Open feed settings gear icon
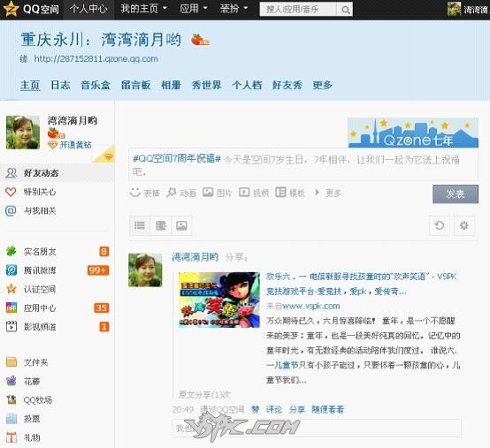Image resolution: width=490 pixels, height=448 pixels. point(464,225)
